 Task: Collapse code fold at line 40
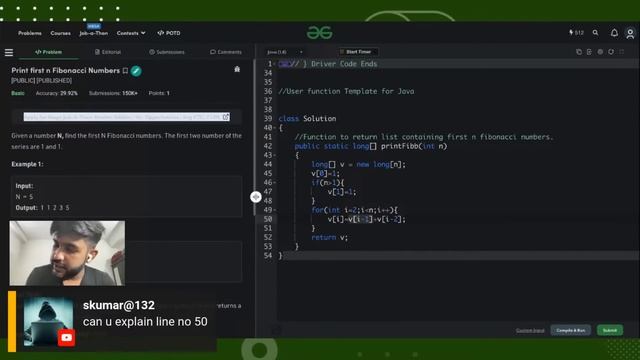click(x=275, y=128)
